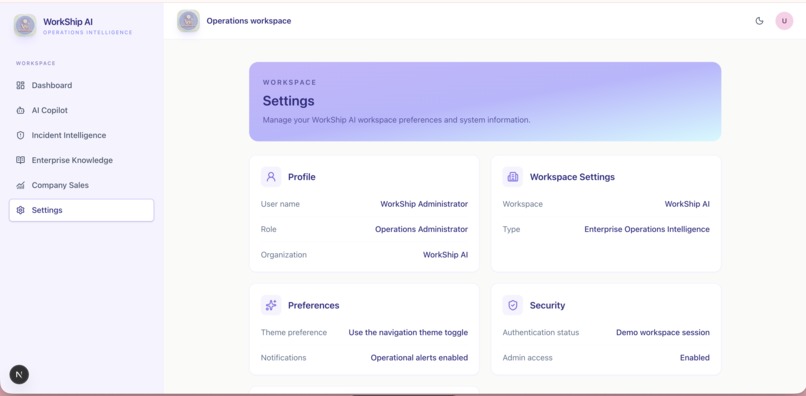Click the WorkShip Administrator user name value
Image resolution: width=806 pixels, height=396 pixels.
click(424, 204)
